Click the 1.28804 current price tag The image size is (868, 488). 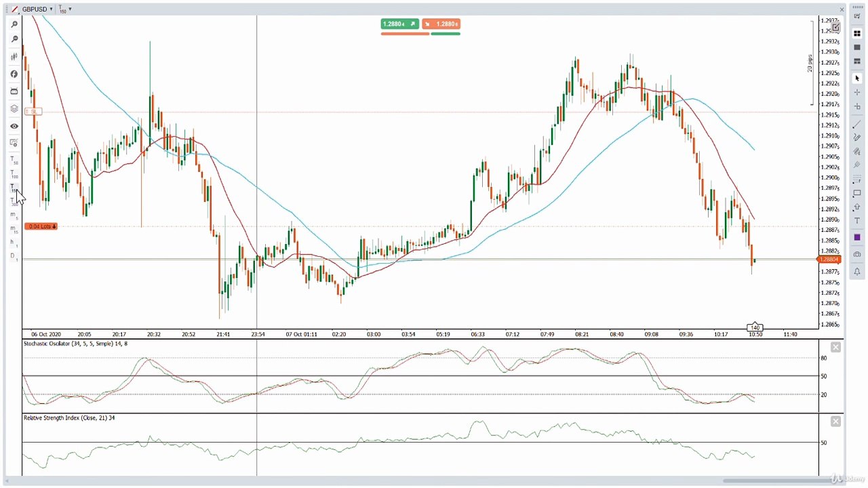(x=829, y=260)
